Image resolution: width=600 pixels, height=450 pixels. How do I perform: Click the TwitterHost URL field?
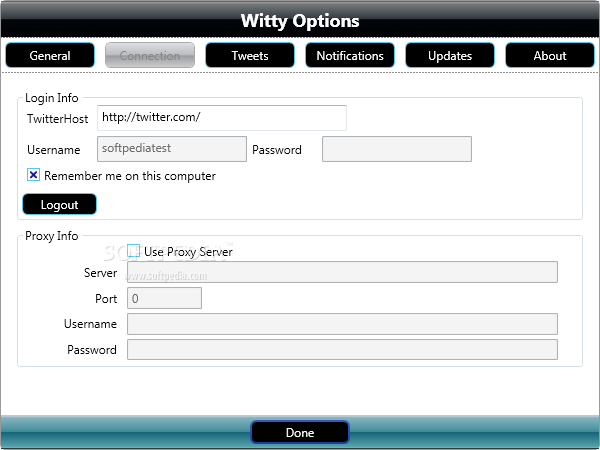point(222,118)
